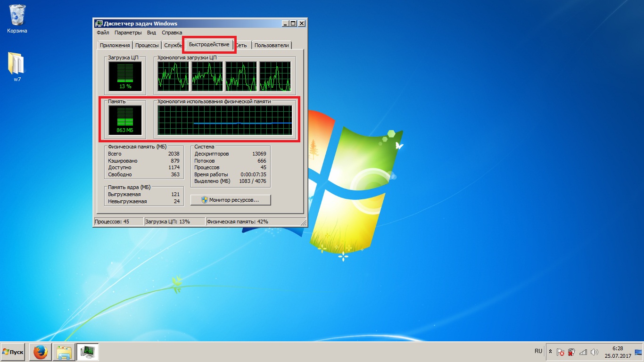Image resolution: width=644 pixels, height=362 pixels.
Task: Click the Выгружаемая value 121
Action: coord(176,194)
